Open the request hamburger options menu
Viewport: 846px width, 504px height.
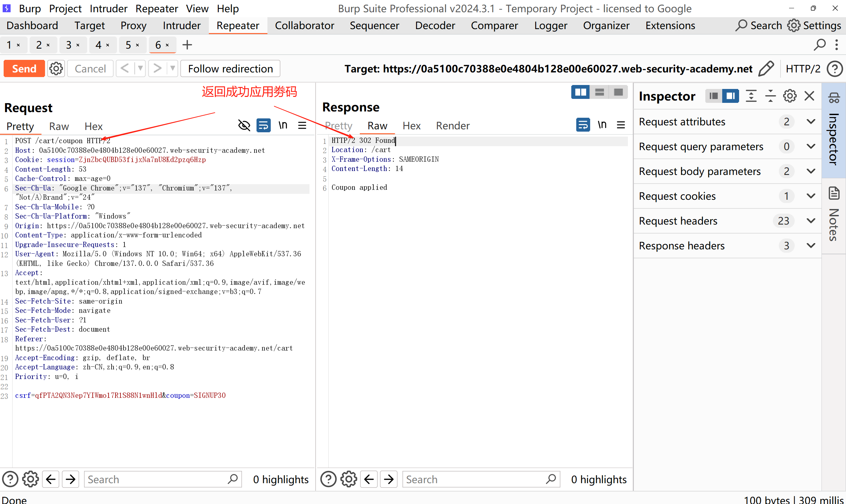click(302, 126)
